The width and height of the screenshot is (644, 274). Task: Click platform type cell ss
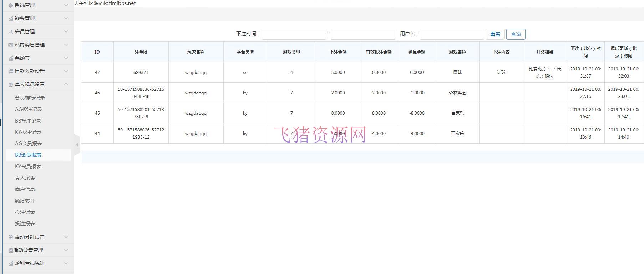click(x=245, y=72)
